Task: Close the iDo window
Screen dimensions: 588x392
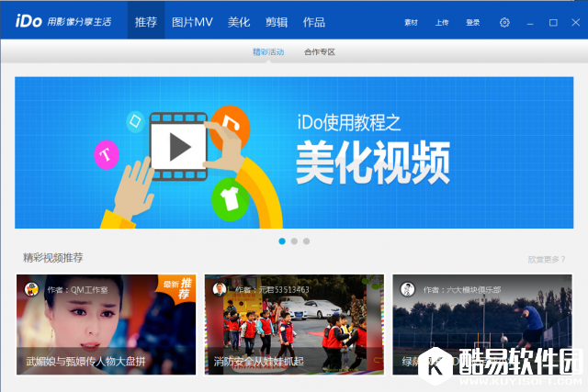Action: pos(576,22)
